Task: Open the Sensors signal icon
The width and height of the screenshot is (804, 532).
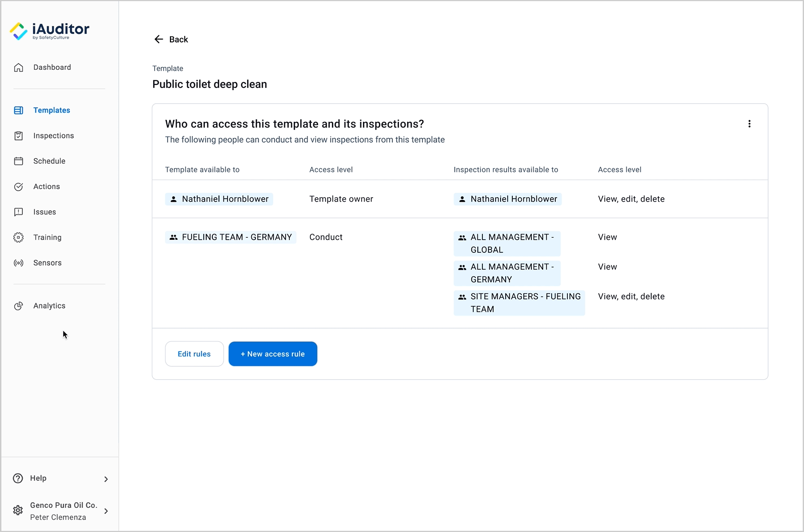Action: point(19,263)
